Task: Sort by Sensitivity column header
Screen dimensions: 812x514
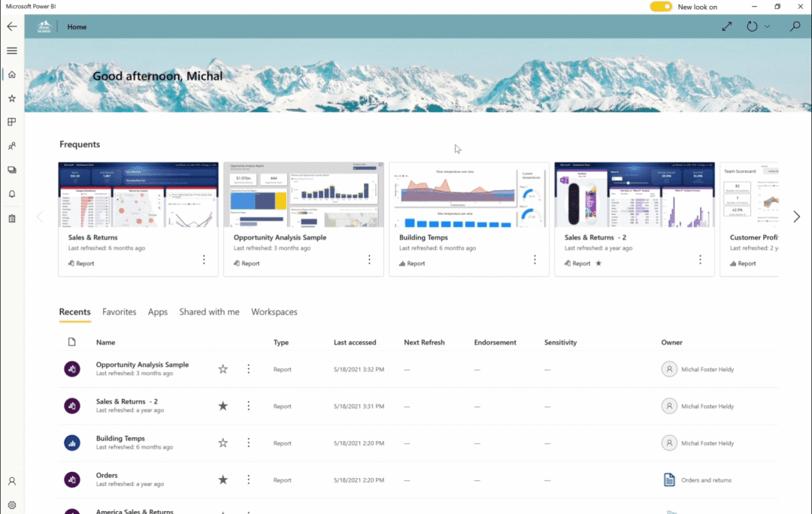Action: (560, 342)
